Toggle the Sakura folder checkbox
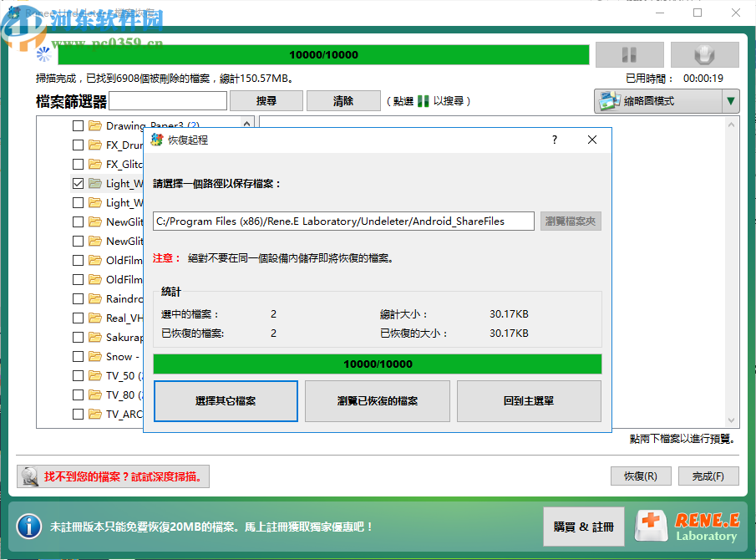Screen dimensions: 756x560 (x=78, y=337)
